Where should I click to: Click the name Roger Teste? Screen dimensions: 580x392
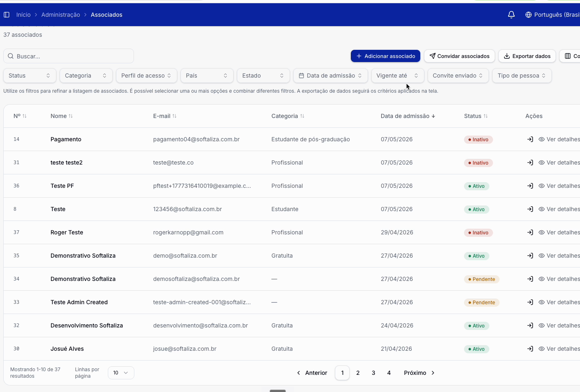(x=67, y=232)
